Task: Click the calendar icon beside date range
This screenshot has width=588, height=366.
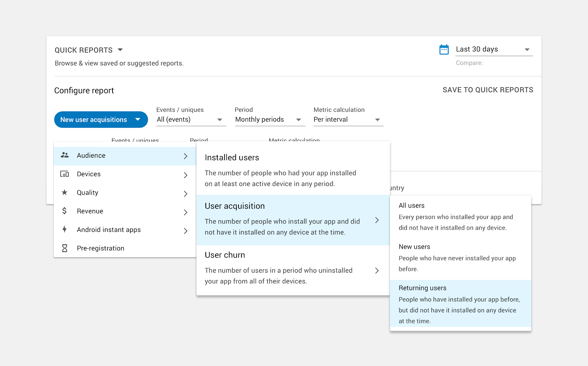Action: click(444, 50)
